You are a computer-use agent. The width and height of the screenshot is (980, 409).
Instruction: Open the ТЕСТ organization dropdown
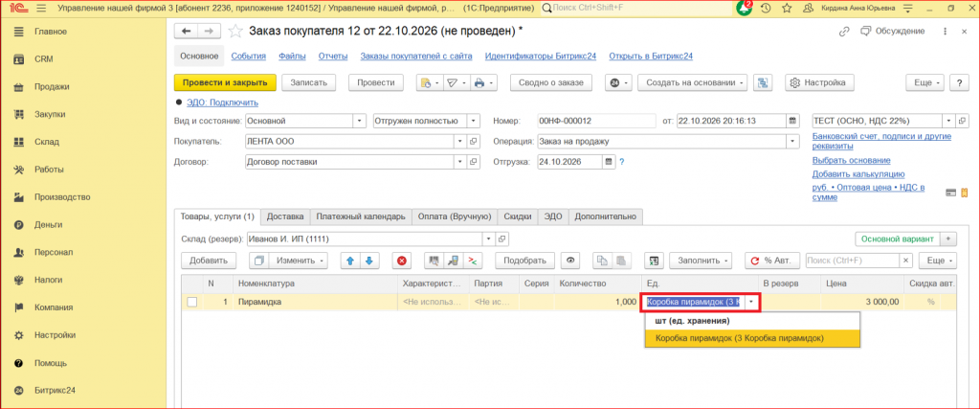[949, 121]
